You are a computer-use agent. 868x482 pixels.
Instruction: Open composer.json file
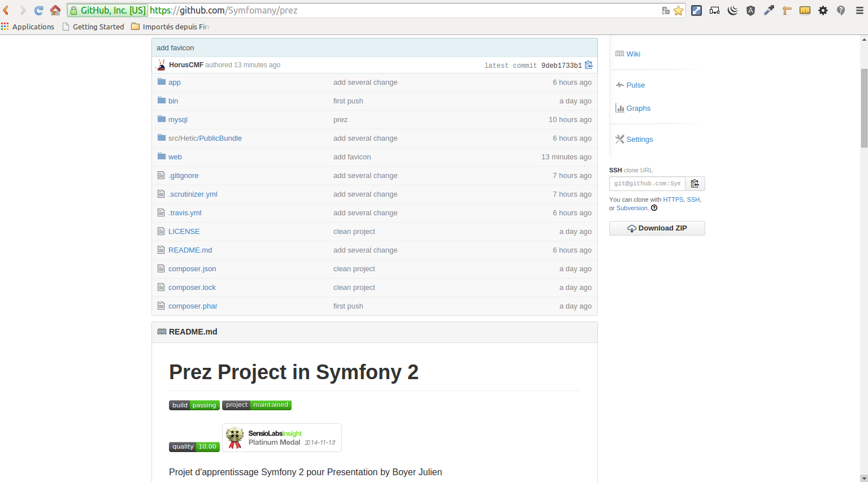(x=192, y=268)
